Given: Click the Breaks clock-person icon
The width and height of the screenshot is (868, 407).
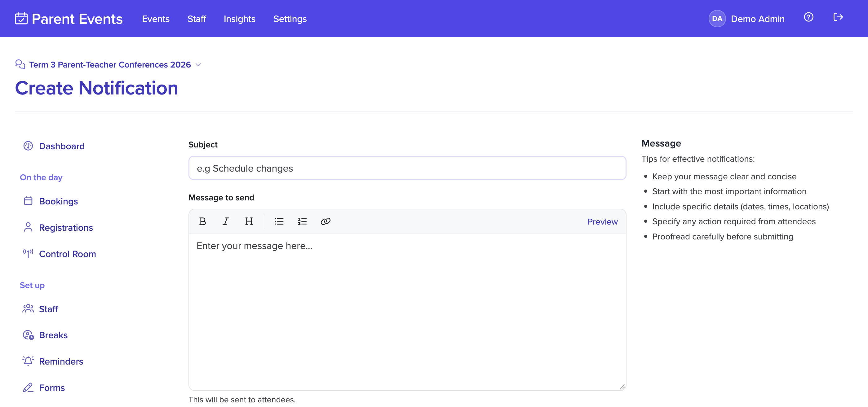Looking at the screenshot, I should pyautogui.click(x=28, y=335).
